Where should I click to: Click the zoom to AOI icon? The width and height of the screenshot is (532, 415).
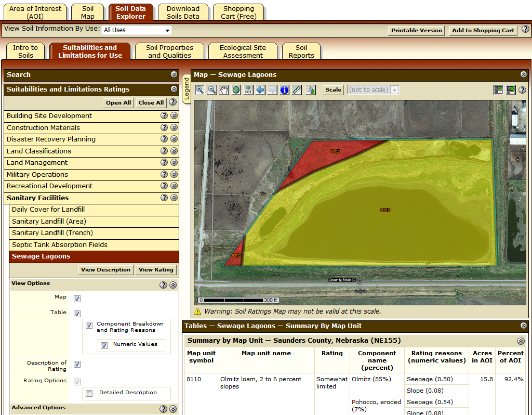(x=248, y=90)
